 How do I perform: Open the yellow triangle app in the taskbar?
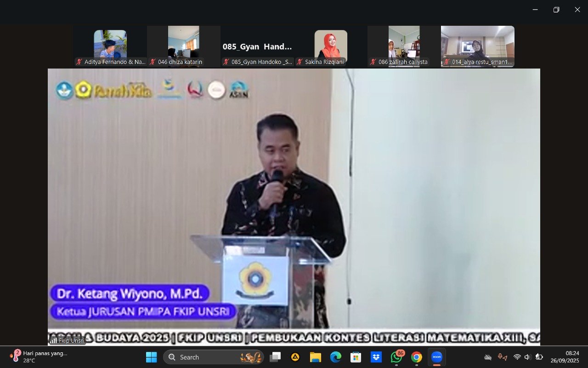[295, 357]
